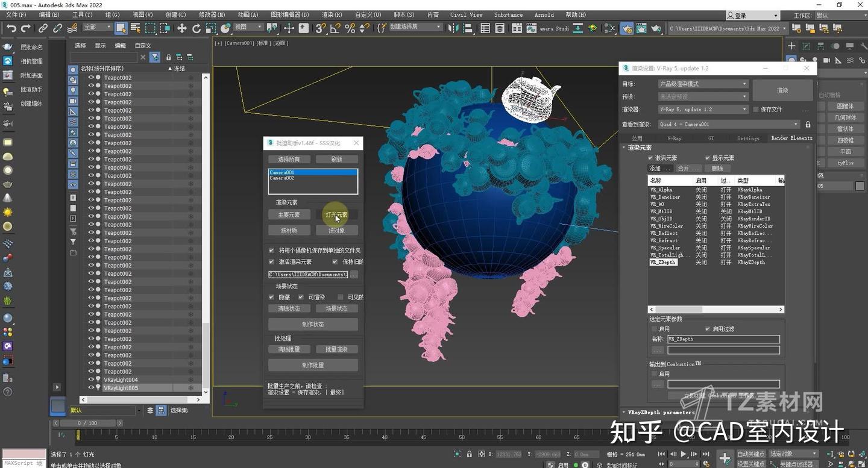Open the 预设 preset dropdown

coord(703,96)
